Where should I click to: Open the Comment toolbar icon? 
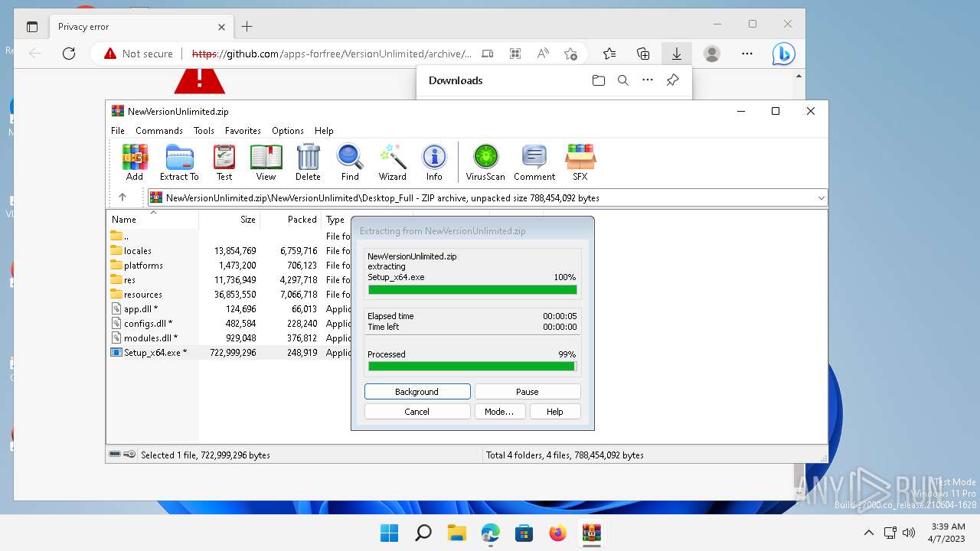click(x=534, y=162)
